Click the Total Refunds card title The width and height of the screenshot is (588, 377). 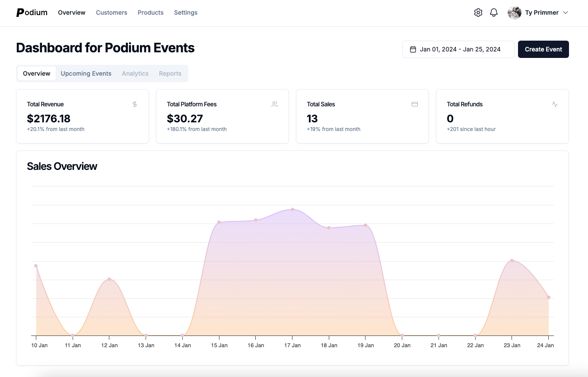click(465, 104)
